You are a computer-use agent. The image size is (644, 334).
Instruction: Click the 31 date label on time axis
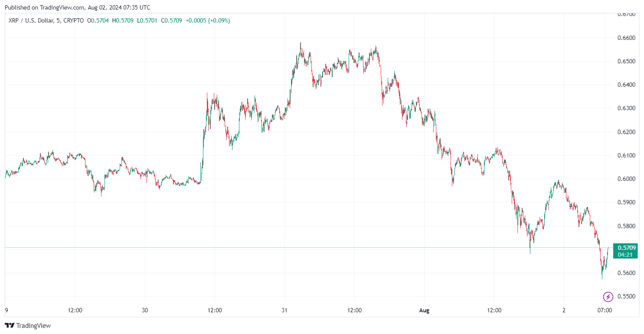pyautogui.click(x=284, y=311)
